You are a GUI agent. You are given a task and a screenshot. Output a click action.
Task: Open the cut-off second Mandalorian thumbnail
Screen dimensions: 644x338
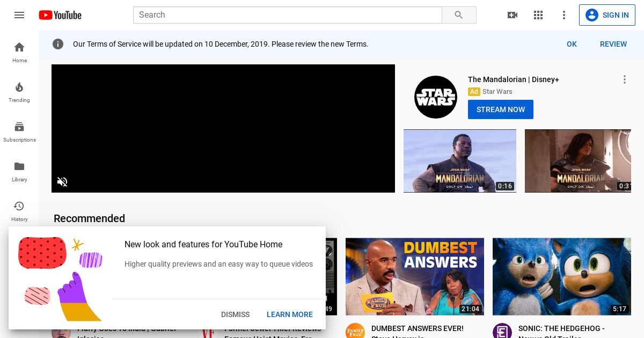click(x=578, y=161)
